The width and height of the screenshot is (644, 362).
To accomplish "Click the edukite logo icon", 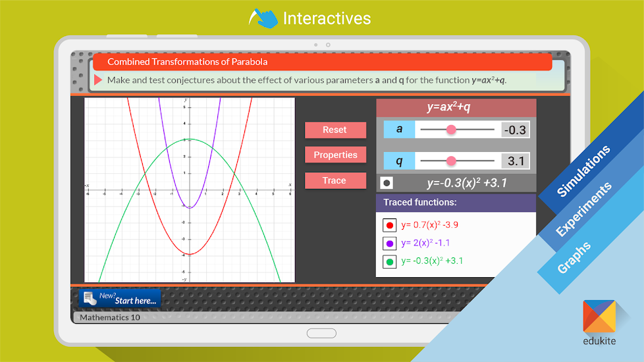I will [599, 316].
